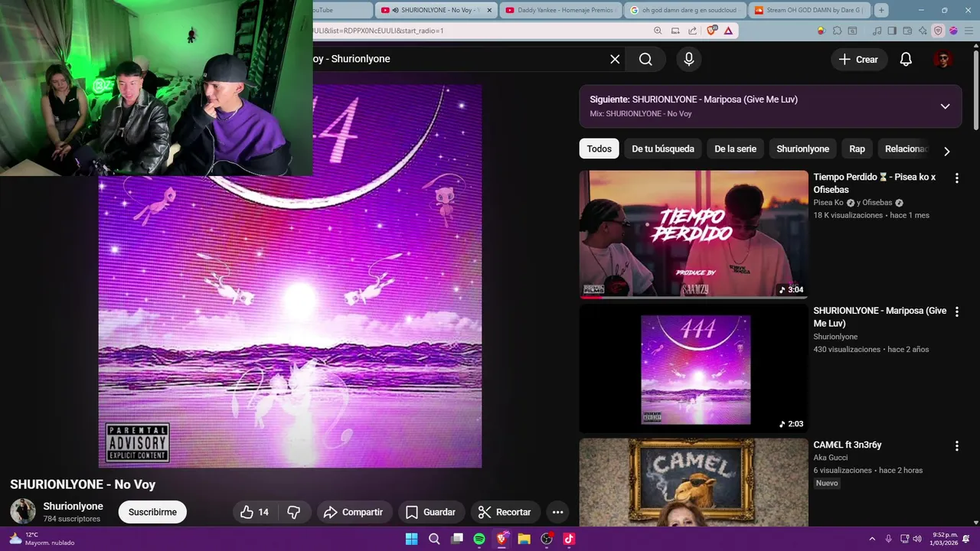The width and height of the screenshot is (980, 551).
Task: Select the De la serie chip
Action: pyautogui.click(x=735, y=148)
